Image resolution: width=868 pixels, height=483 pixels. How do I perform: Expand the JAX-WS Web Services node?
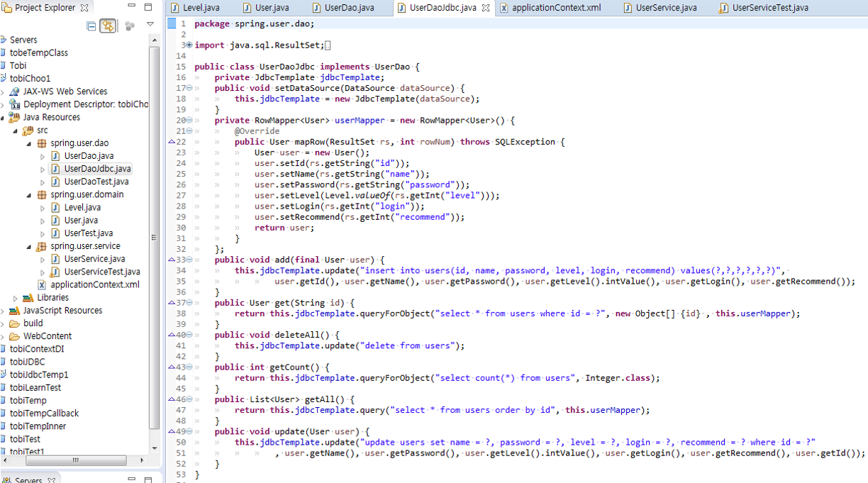(4, 91)
